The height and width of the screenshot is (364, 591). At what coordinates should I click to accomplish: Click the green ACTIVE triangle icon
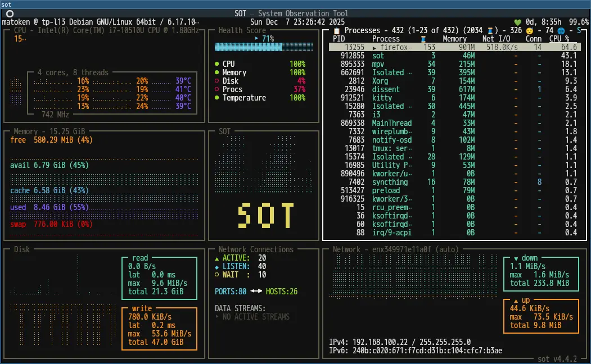click(x=218, y=258)
